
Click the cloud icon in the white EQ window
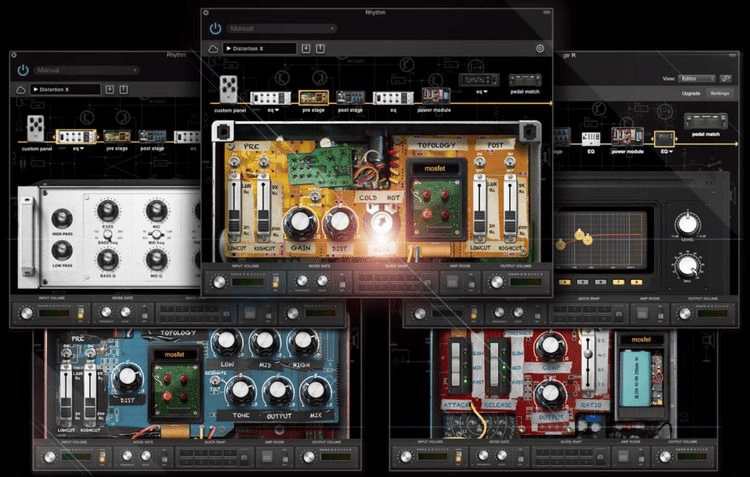(x=21, y=90)
